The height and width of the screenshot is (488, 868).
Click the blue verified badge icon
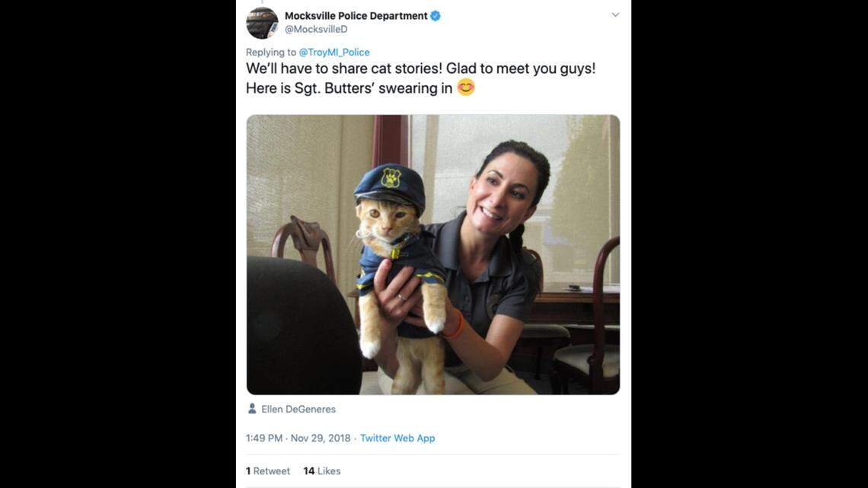coord(436,16)
